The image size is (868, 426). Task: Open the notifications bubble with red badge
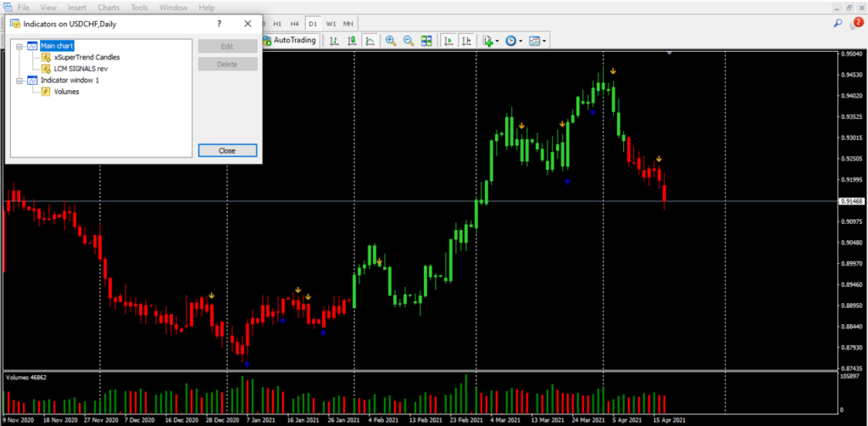tap(854, 23)
